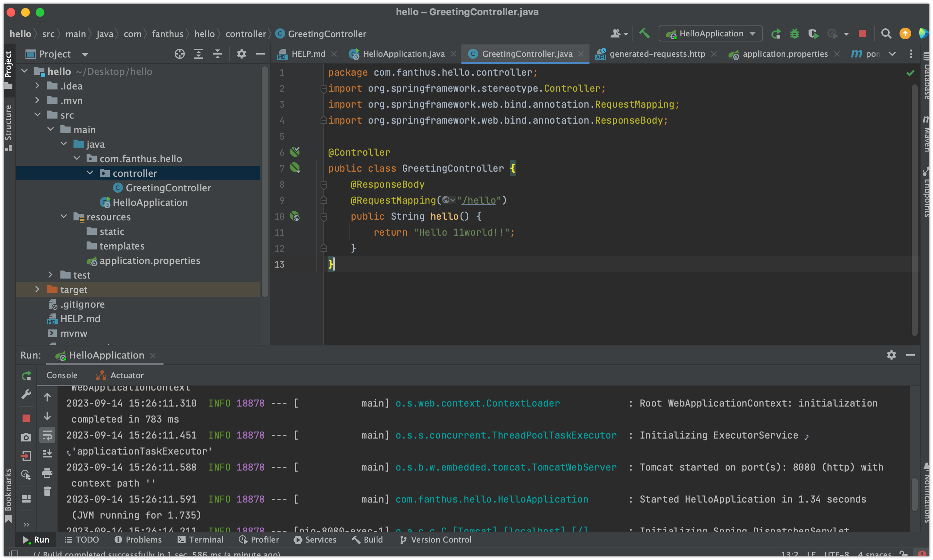Toggle soft-wrap in the console
Image resolution: width=933 pixels, height=560 pixels.
[47, 435]
